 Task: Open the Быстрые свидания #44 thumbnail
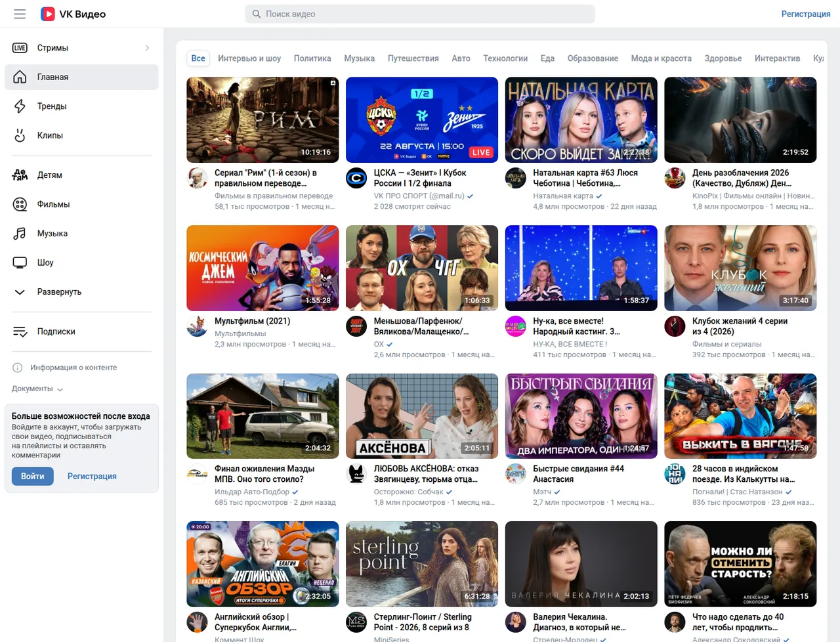pyautogui.click(x=581, y=416)
